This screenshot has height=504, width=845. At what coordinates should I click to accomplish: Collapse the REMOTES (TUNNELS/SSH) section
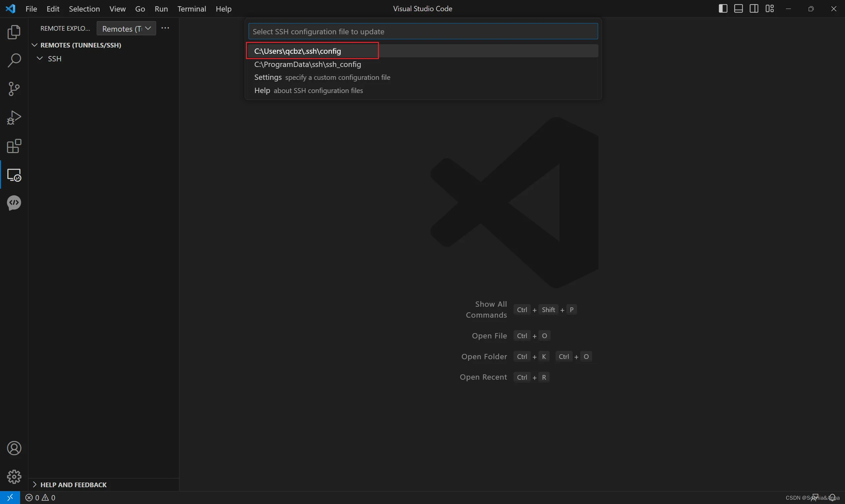tap(35, 45)
